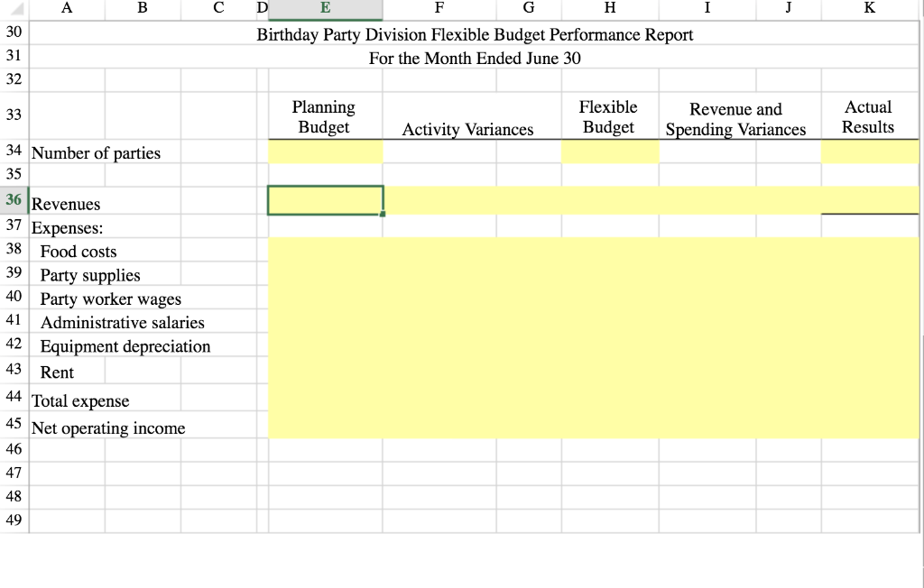Click the report title 'Birthday Party Division Flexible Budget Performance Report'
This screenshot has height=588, width=924.
click(475, 34)
